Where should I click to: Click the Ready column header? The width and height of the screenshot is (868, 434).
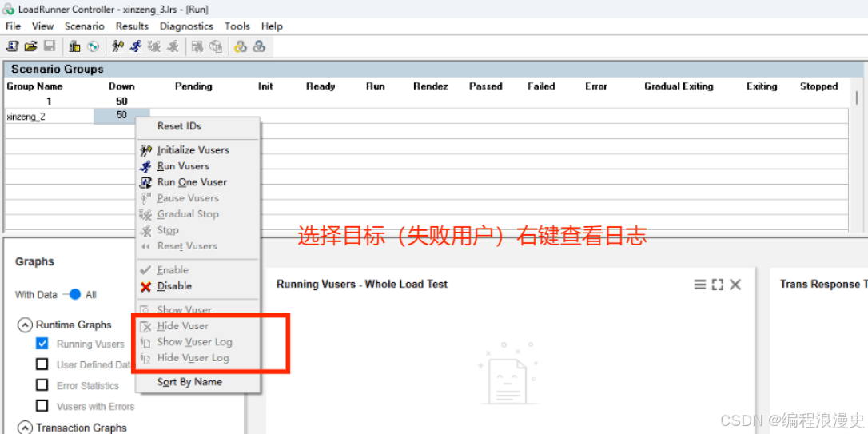click(x=321, y=86)
